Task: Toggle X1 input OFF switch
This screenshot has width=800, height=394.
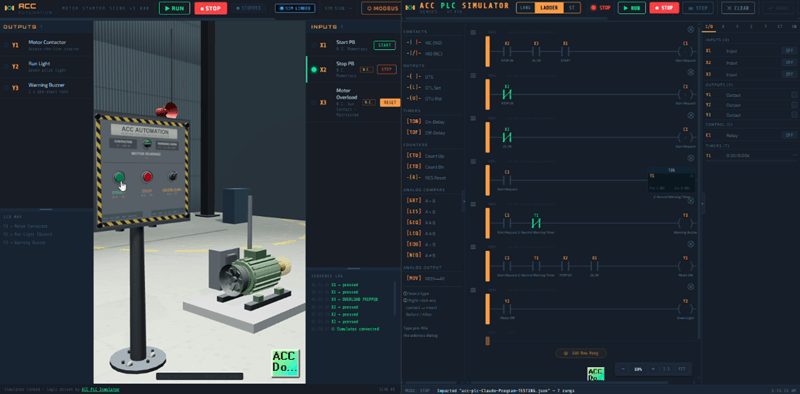Action: tap(789, 51)
